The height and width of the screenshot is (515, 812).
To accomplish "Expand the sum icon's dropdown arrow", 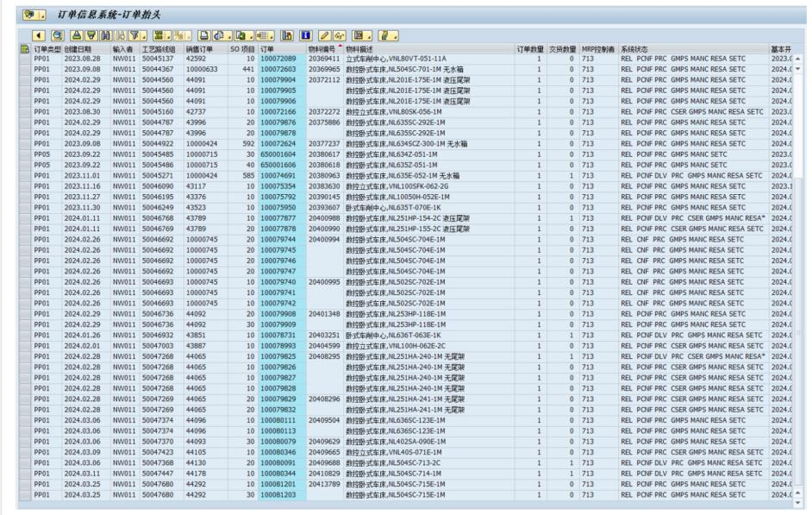I will click(x=166, y=36).
